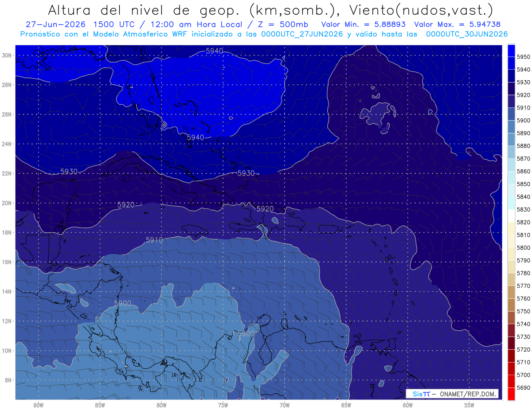The width and height of the screenshot is (532, 411).
Task: Select the '27-Jun-2026 1500 UTC' timestamp
Action: click(x=80, y=24)
